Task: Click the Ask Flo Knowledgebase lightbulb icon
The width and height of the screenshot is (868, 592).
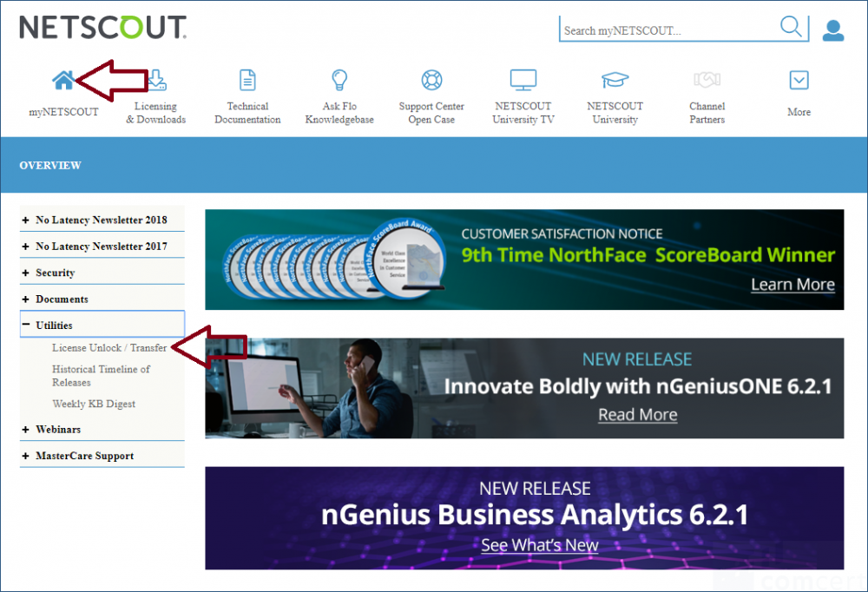Action: (339, 80)
